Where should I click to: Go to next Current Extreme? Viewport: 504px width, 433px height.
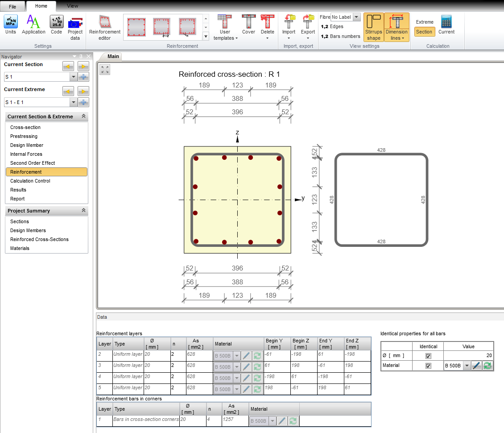[x=83, y=92]
